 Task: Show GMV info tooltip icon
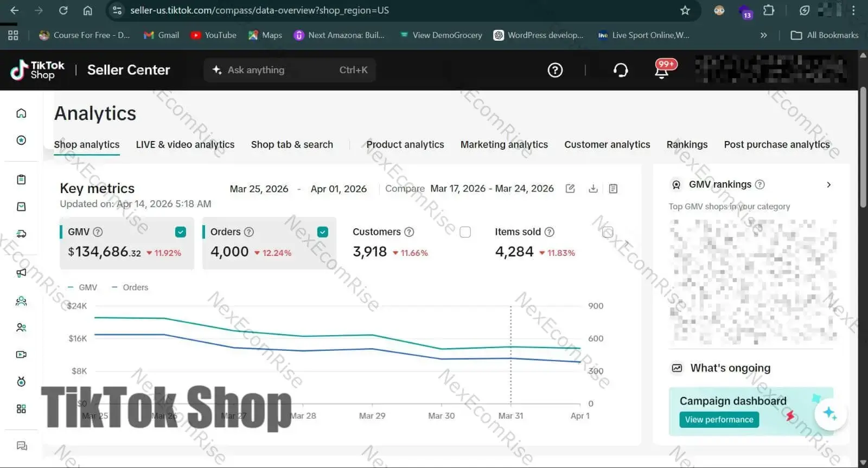[x=98, y=232]
